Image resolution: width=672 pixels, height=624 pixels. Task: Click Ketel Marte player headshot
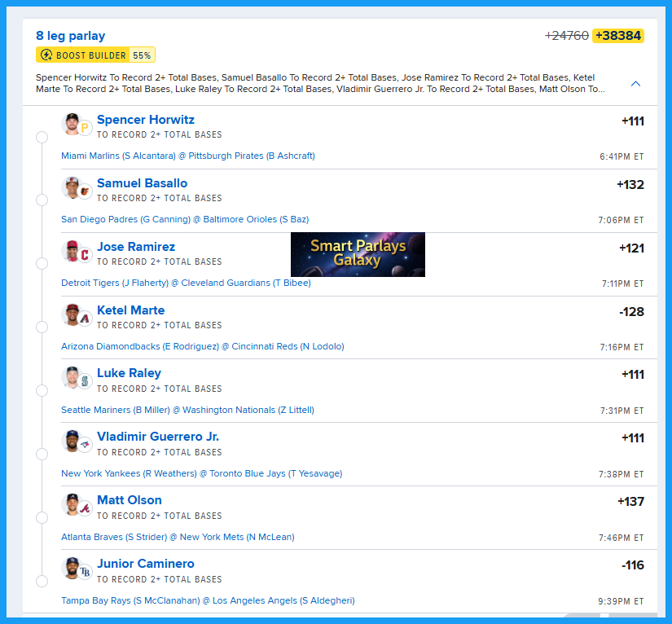(x=72, y=314)
